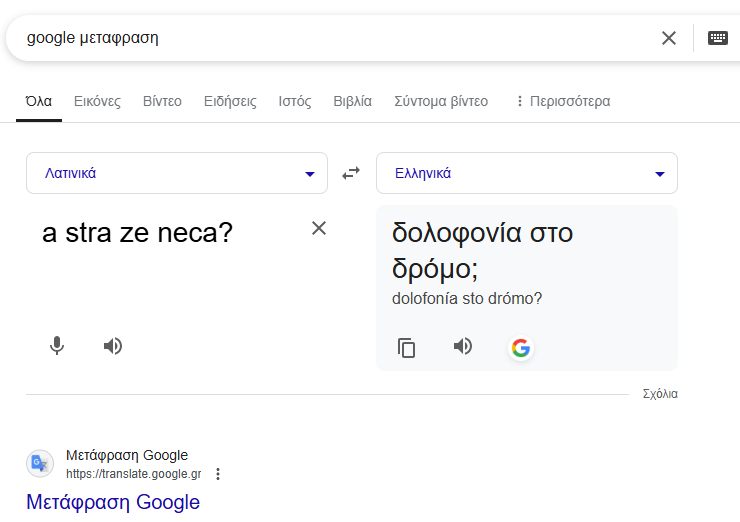740x522 pixels.
Task: Switch to the Βίντεο tab
Action: click(162, 101)
